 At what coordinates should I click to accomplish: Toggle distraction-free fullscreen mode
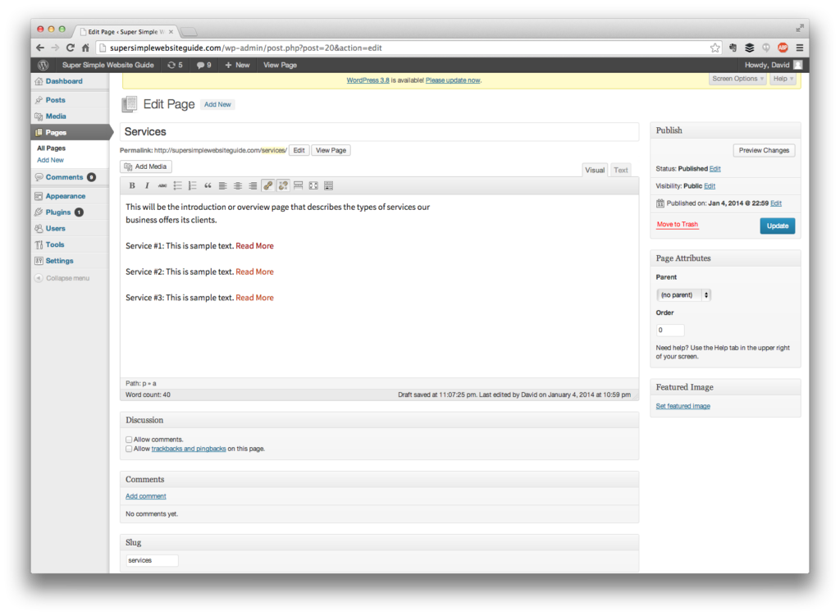[x=313, y=185]
